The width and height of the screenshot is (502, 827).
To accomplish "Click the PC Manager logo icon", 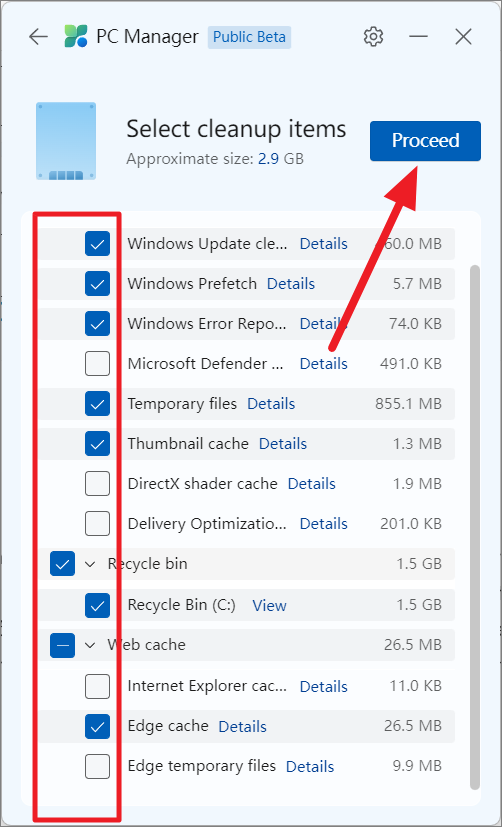I will point(76,36).
